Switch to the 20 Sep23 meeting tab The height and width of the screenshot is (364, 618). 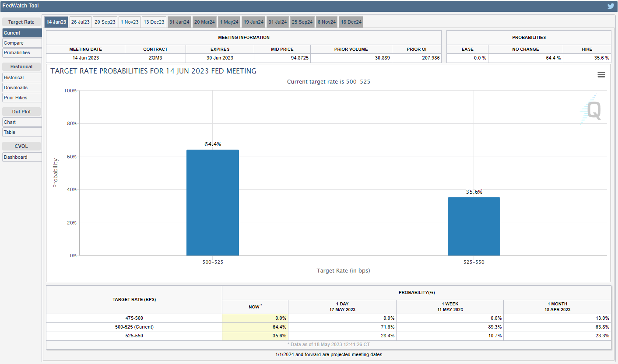coord(105,22)
